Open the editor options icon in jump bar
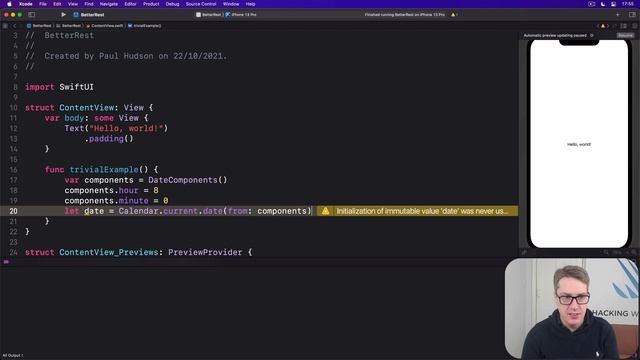Image resolution: width=640 pixels, height=360 pixels. [x=623, y=26]
